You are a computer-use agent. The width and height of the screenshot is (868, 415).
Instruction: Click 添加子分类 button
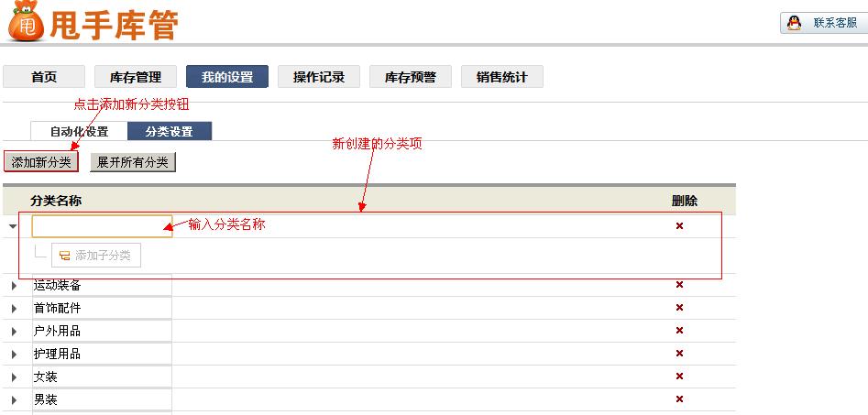tap(96, 255)
